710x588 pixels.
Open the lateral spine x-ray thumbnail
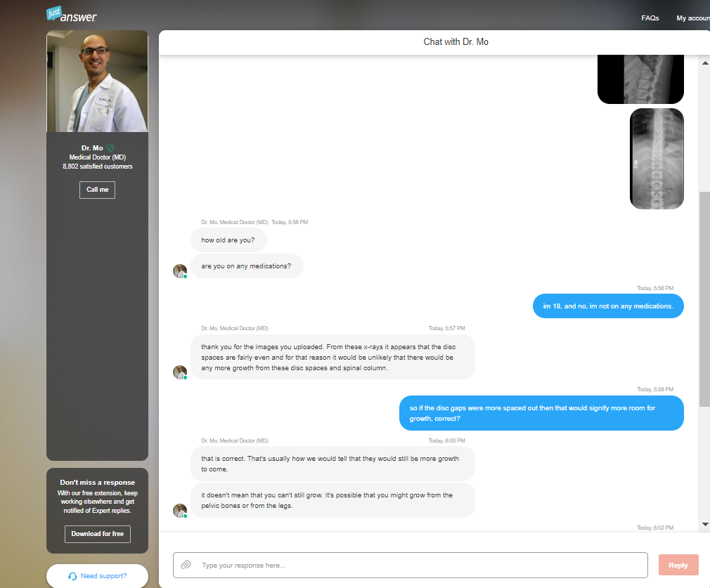(x=640, y=79)
